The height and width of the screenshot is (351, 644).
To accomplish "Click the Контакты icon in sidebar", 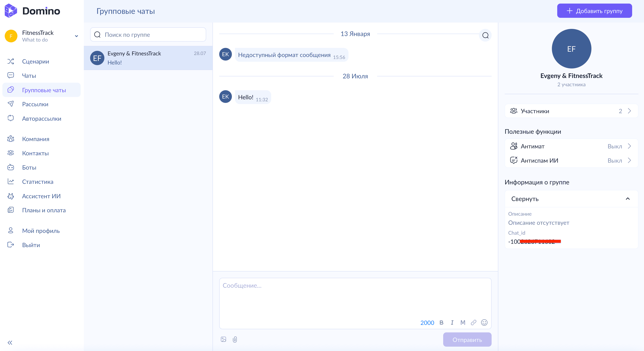I will click(x=10, y=153).
